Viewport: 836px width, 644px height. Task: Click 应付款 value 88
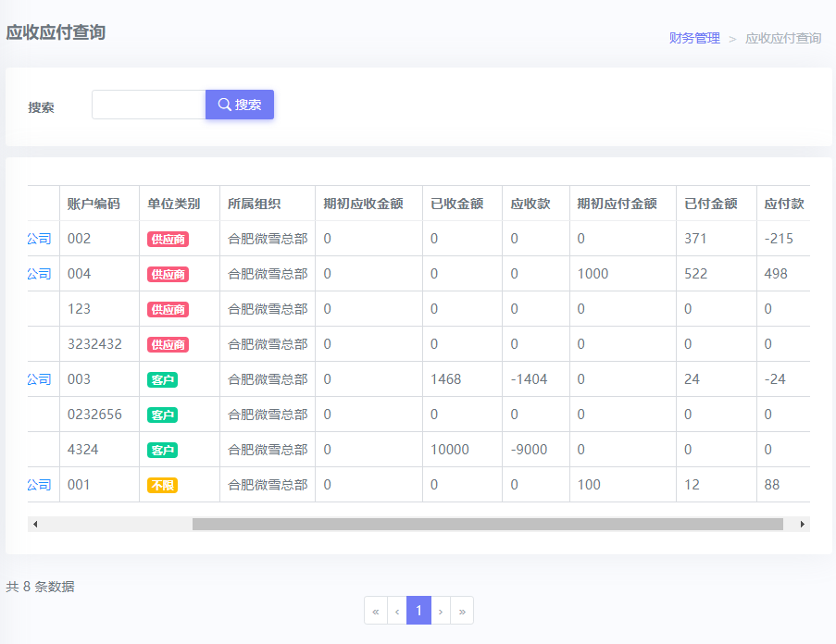pos(772,485)
